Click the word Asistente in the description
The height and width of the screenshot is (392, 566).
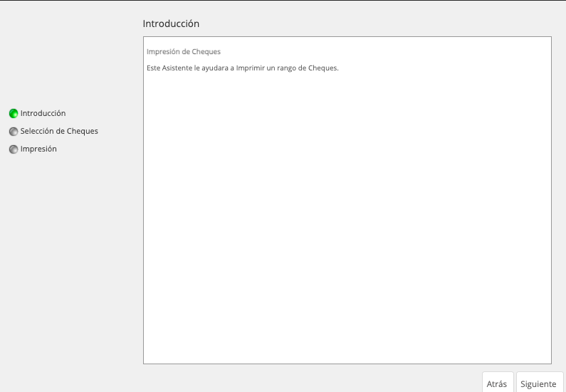177,68
